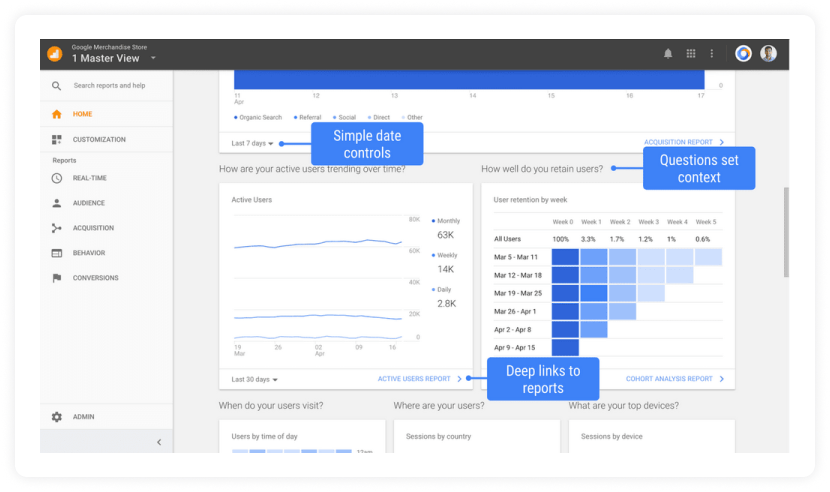Viewport: 830px width, 492px height.
Task: Click Week 1 cell of Mar 19 - Mar 25
Action: 593,293
